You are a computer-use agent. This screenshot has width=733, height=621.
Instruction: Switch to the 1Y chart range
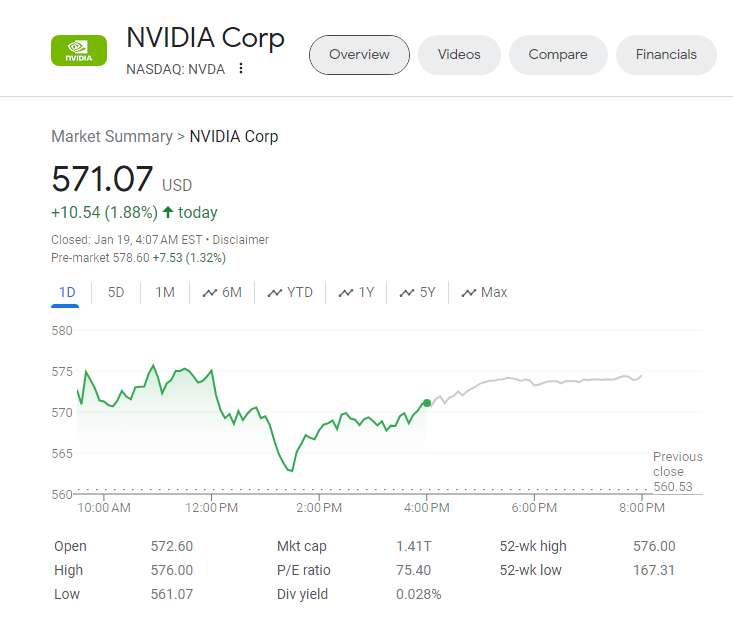356,292
